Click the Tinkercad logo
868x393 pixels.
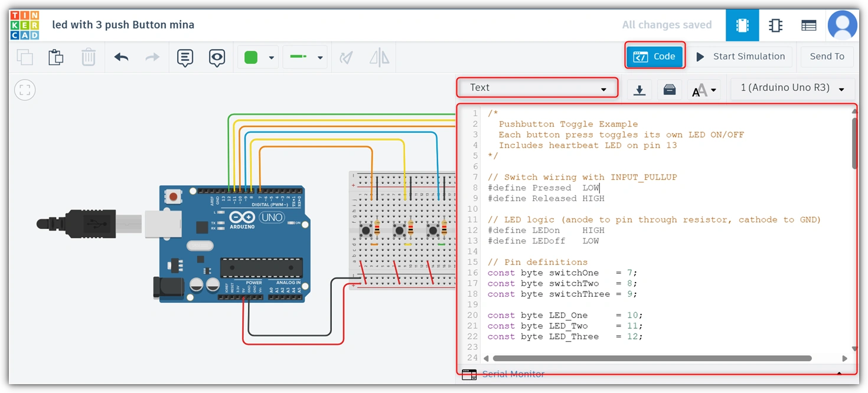25,25
